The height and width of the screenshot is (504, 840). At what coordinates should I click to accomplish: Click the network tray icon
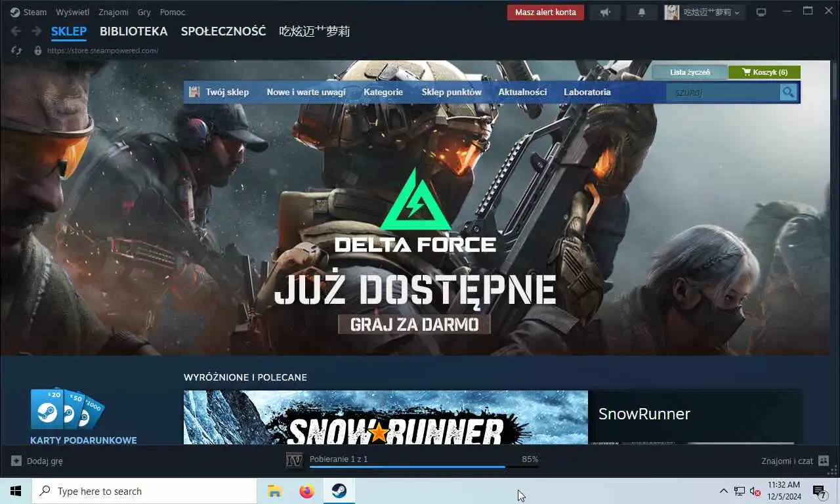pos(740,491)
